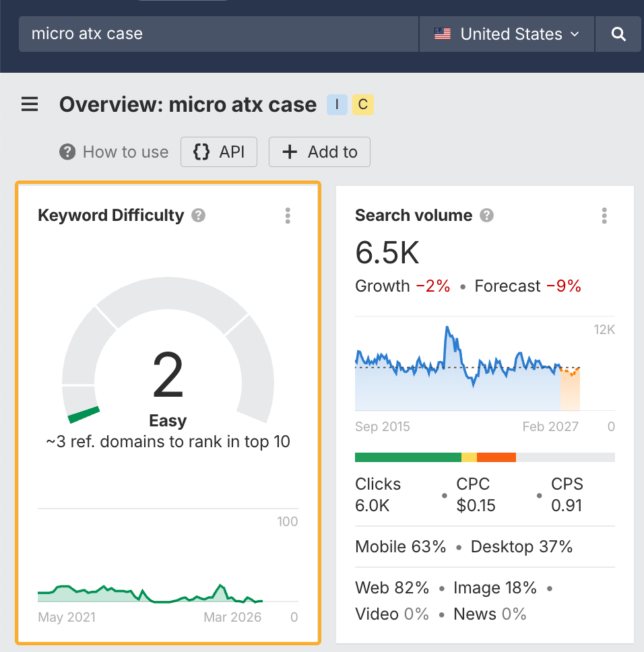Open the Keyword Difficulty card kebab menu
The image size is (644, 652).
[x=288, y=216]
